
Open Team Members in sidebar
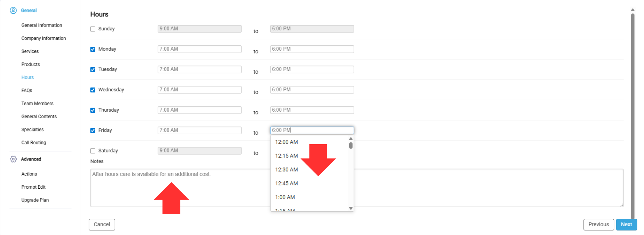click(37, 104)
